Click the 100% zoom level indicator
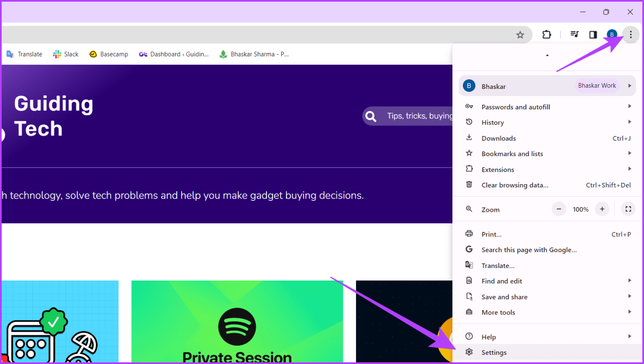The width and height of the screenshot is (644, 364). 580,209
